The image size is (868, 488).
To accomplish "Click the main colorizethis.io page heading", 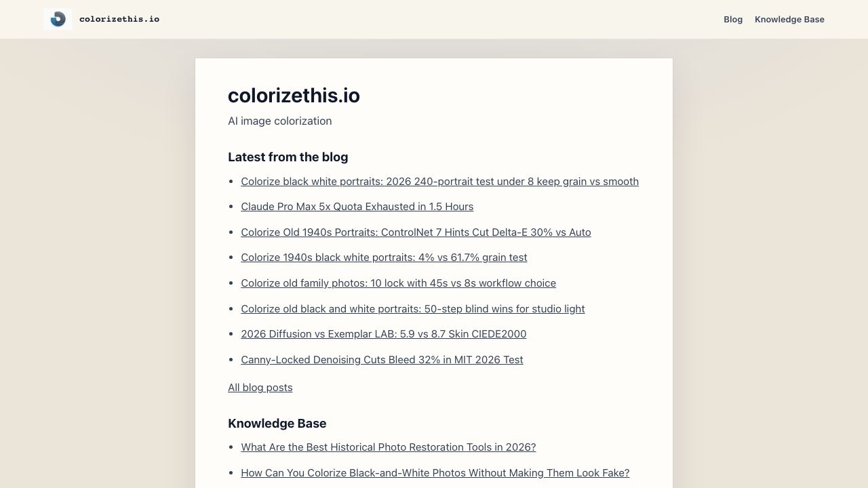I will pos(294,96).
